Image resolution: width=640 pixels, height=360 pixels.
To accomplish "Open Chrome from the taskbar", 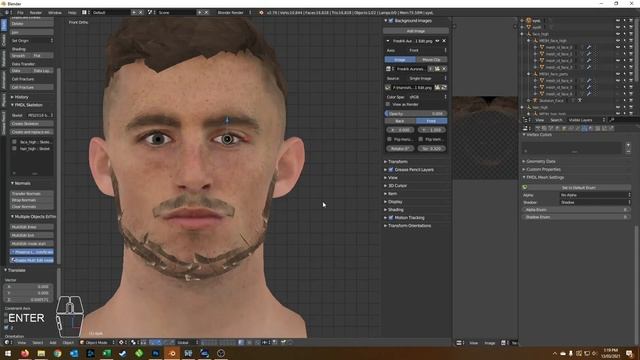I will (58, 353).
